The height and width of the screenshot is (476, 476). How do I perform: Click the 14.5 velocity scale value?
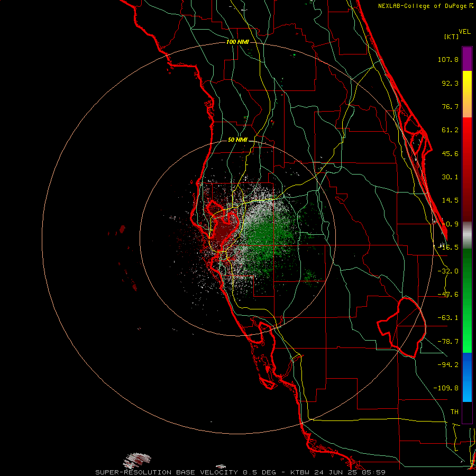tap(450, 200)
